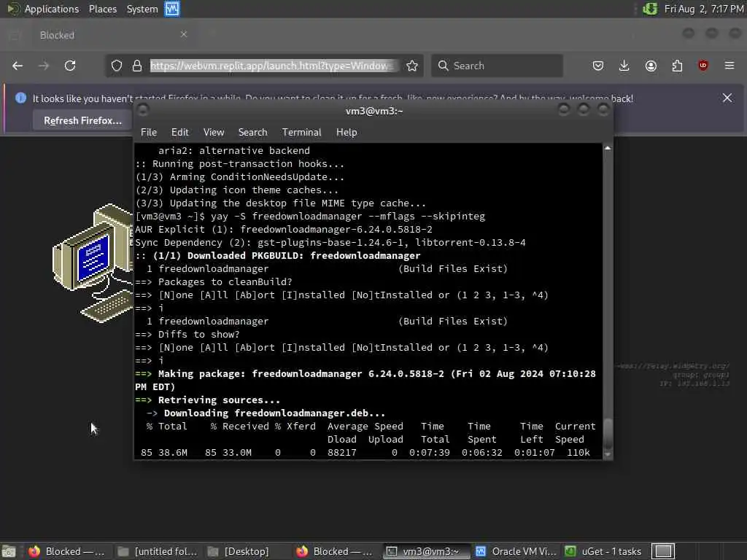The height and width of the screenshot is (560, 747).
Task: Click the 'Current Speed' 110k value
Action: (578, 452)
